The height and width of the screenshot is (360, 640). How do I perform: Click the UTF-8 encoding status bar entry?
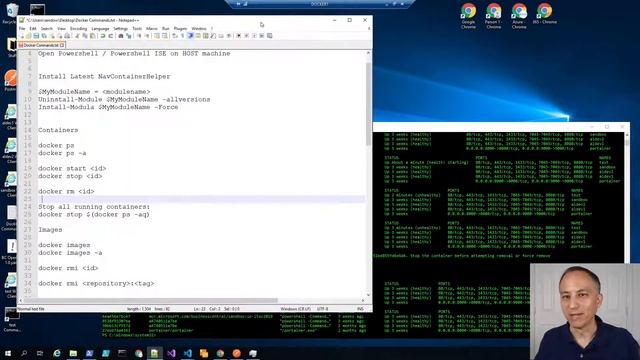[x=322, y=309]
